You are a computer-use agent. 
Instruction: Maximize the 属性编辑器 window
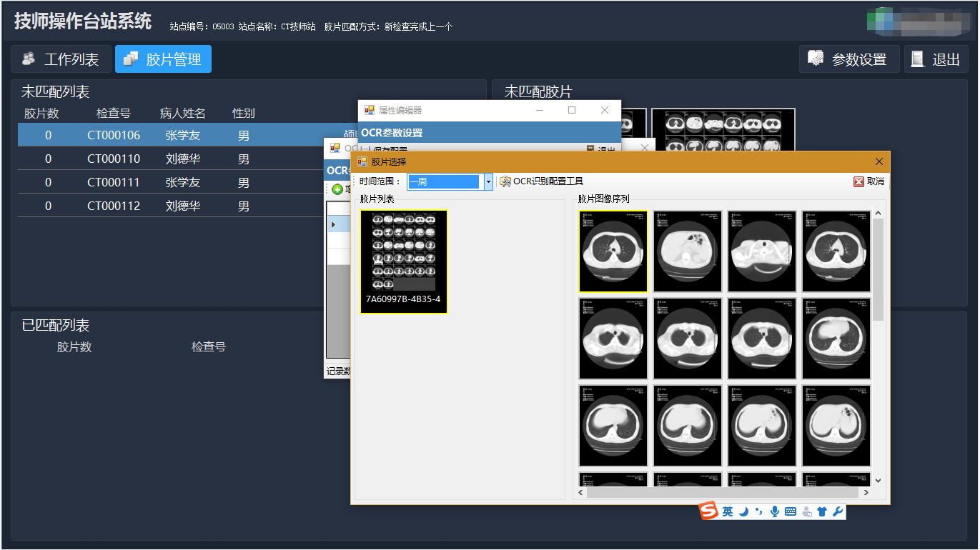(572, 110)
